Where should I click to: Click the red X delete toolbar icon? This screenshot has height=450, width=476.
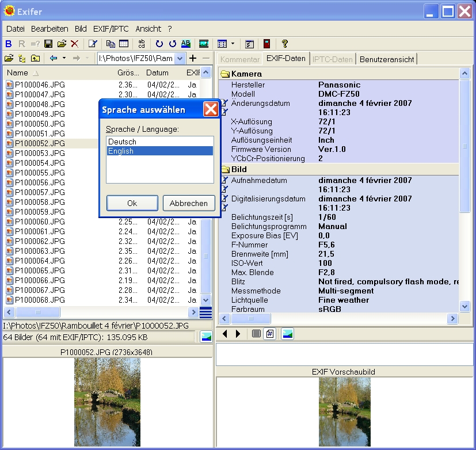[74, 44]
